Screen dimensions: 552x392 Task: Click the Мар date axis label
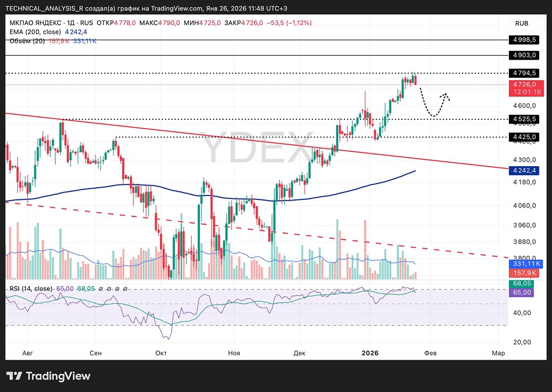pyautogui.click(x=498, y=353)
